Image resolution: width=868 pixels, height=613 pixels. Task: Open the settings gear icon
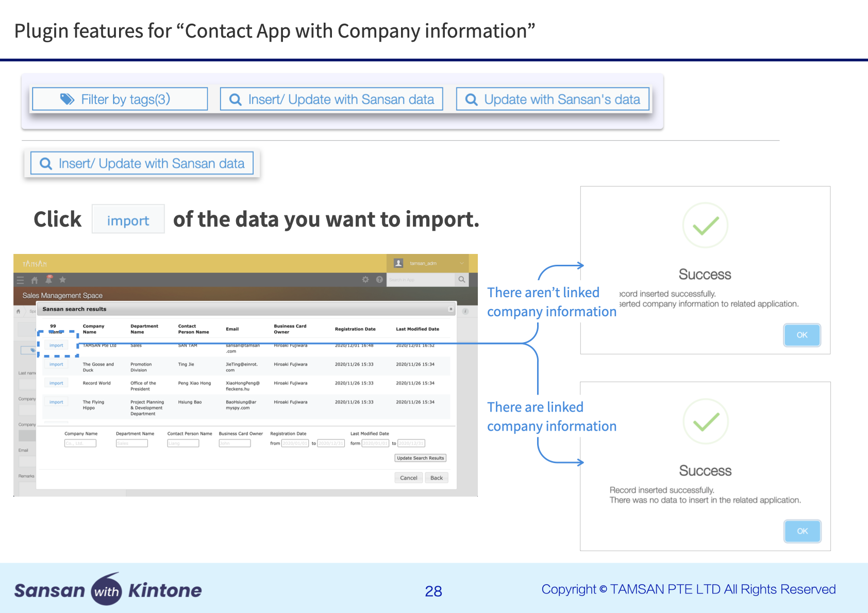click(x=365, y=280)
